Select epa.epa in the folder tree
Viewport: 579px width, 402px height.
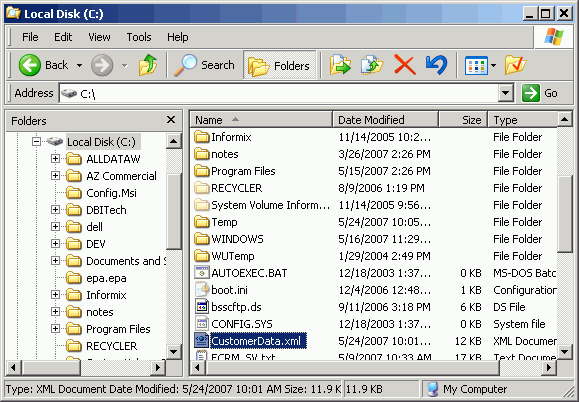[106, 278]
